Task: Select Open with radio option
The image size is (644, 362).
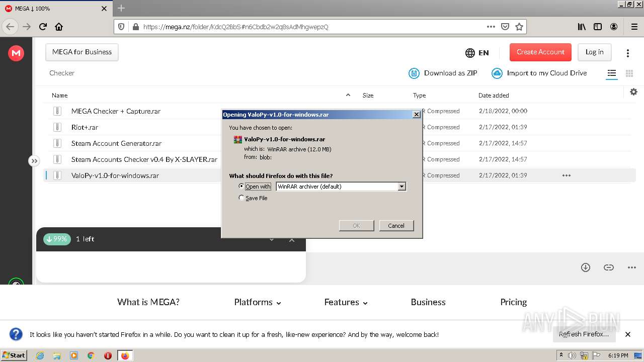Action: tap(241, 186)
